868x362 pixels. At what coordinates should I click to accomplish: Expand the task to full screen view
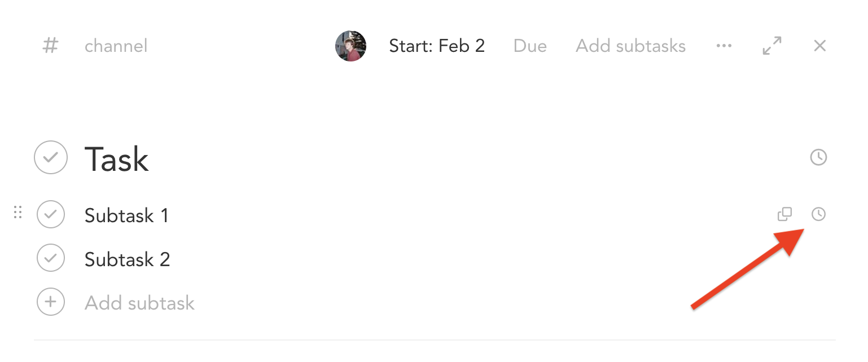(771, 46)
